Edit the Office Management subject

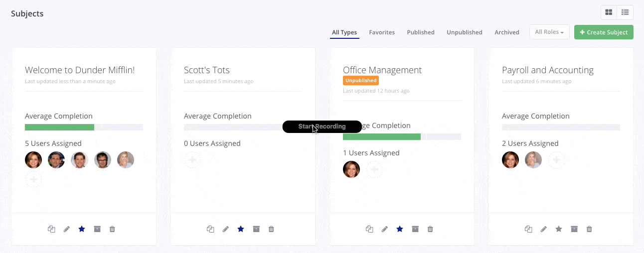[x=385, y=229]
